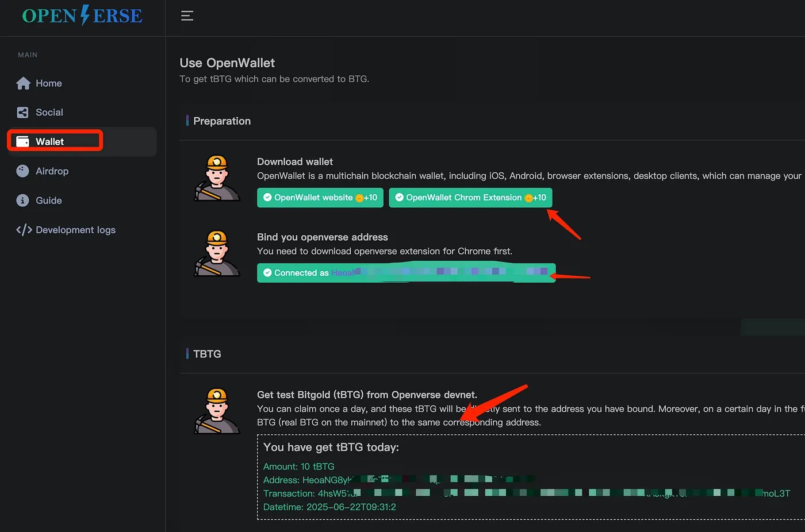Click the Wallet icon in sidebar
The image size is (805, 532).
click(x=22, y=141)
